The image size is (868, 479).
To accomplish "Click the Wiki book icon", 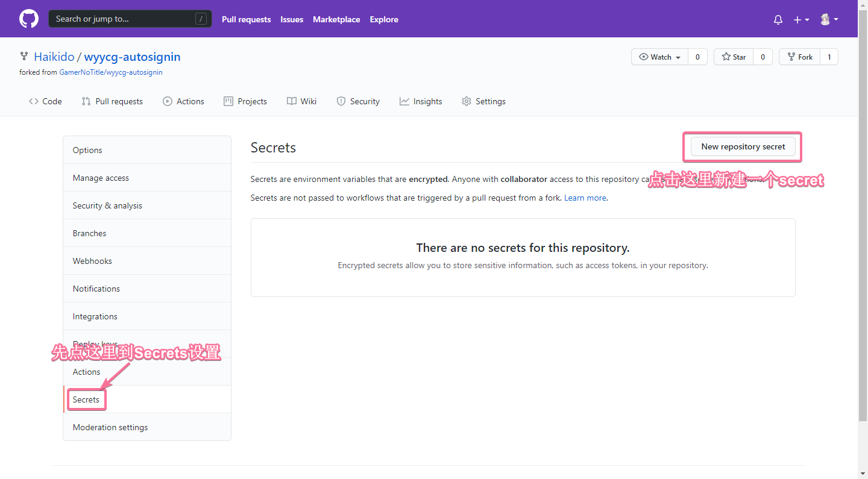I will click(x=292, y=101).
